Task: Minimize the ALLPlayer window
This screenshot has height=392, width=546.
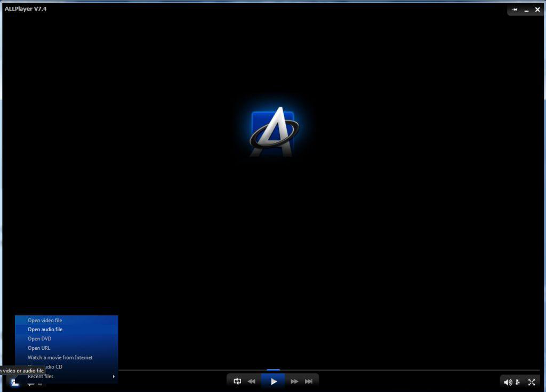Action: (526, 10)
